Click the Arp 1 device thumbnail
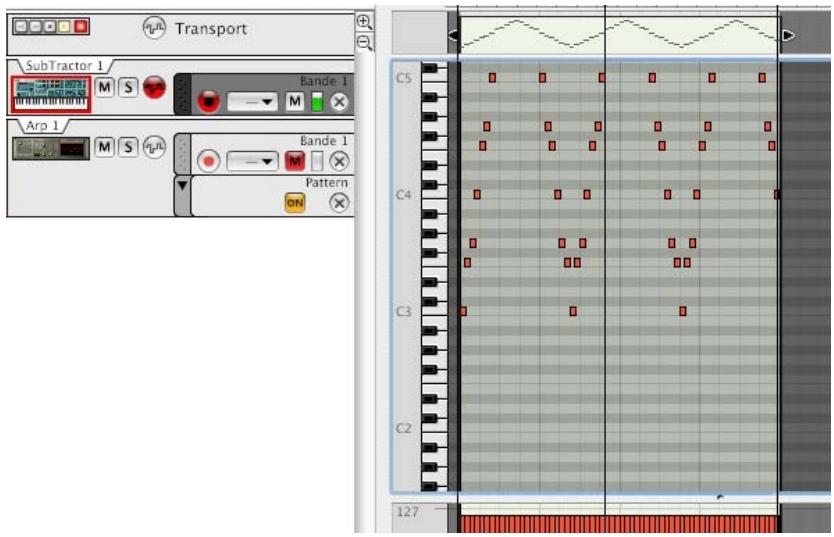 tap(51, 148)
